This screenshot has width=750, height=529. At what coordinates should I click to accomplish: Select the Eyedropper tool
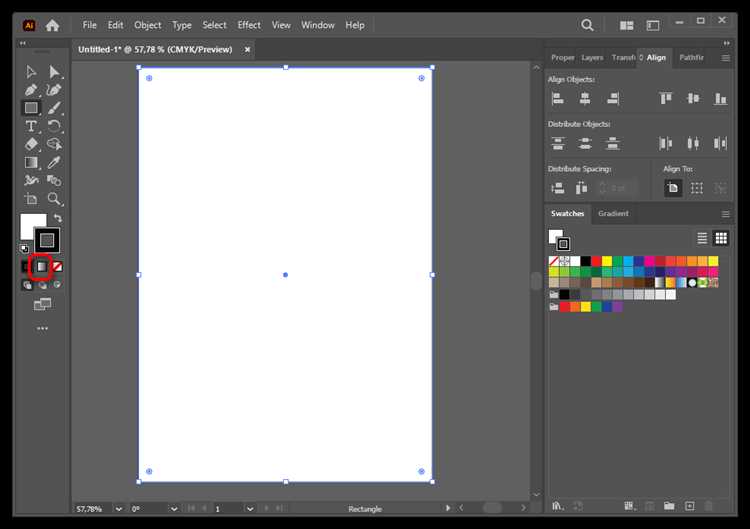55,162
